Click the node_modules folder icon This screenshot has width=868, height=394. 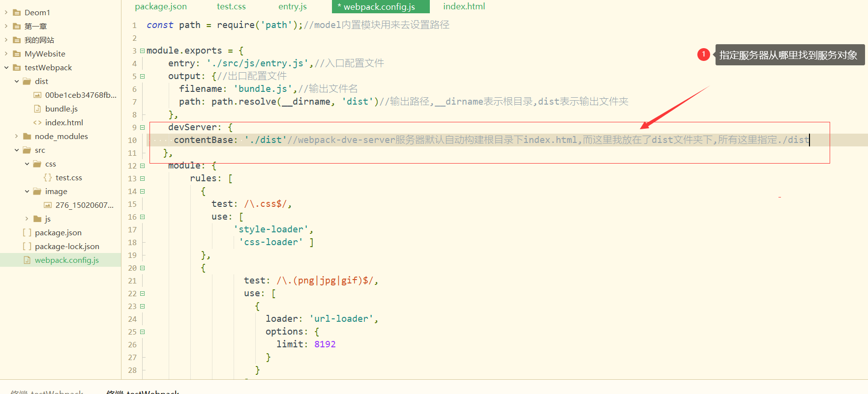[x=27, y=136]
